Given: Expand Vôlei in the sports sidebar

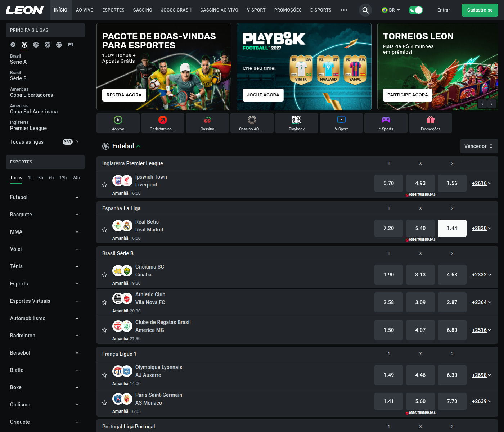Looking at the screenshot, I should pyautogui.click(x=45, y=249).
